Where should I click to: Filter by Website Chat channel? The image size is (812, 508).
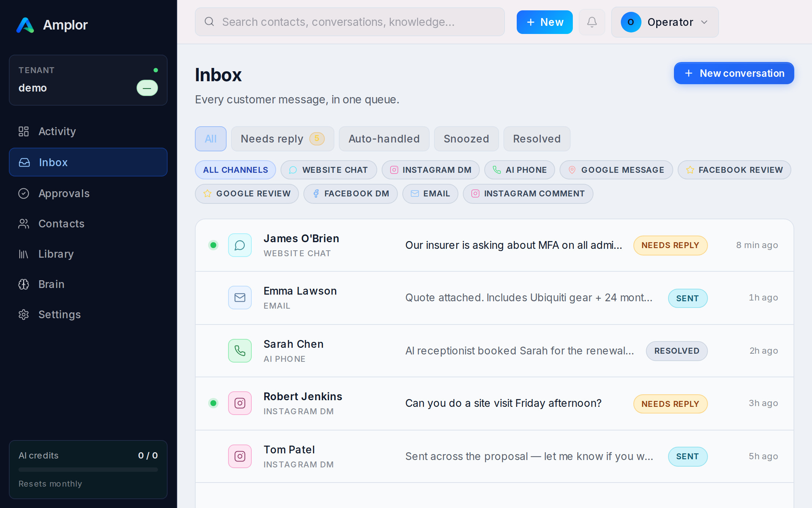point(329,170)
